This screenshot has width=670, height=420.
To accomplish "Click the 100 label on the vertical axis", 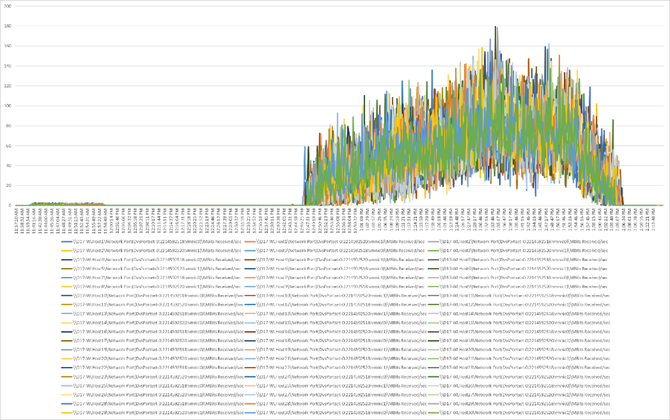I will point(7,106).
